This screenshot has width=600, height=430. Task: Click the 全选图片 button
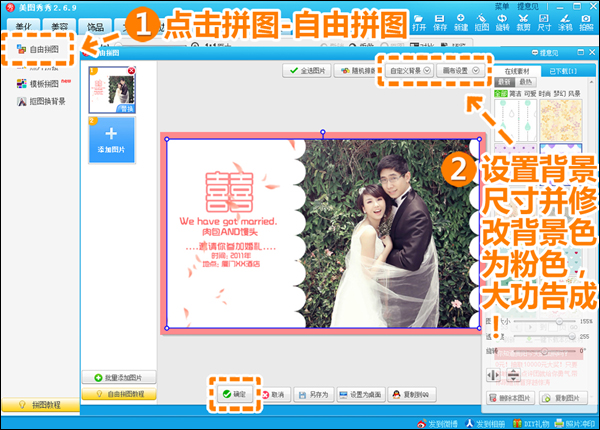click(307, 71)
